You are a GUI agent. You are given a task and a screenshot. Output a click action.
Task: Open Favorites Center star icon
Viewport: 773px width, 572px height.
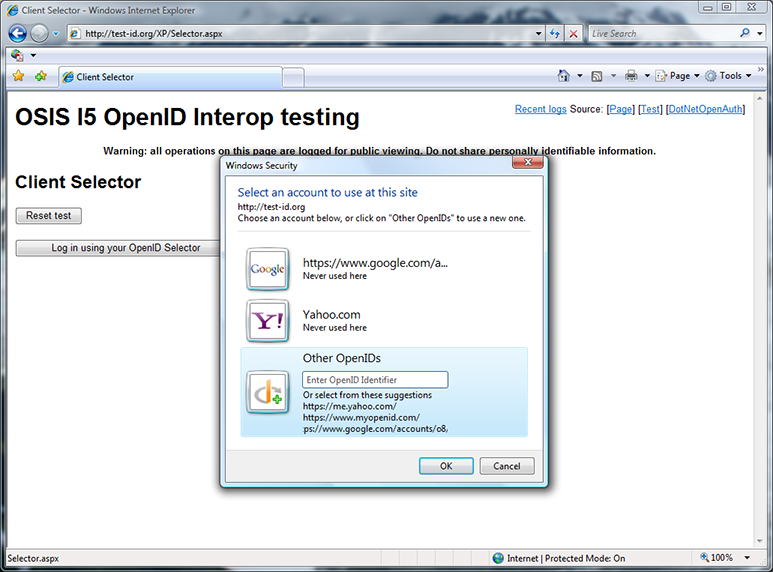[18, 76]
